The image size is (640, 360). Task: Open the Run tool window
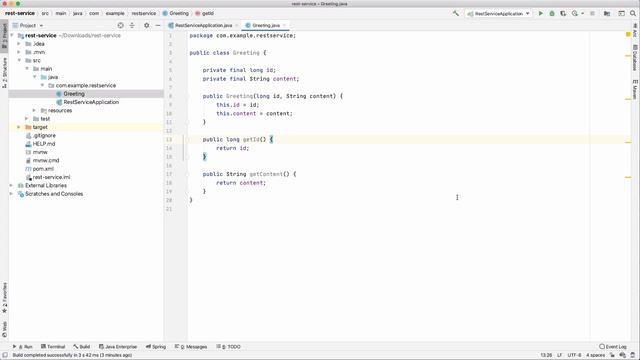pos(22,347)
